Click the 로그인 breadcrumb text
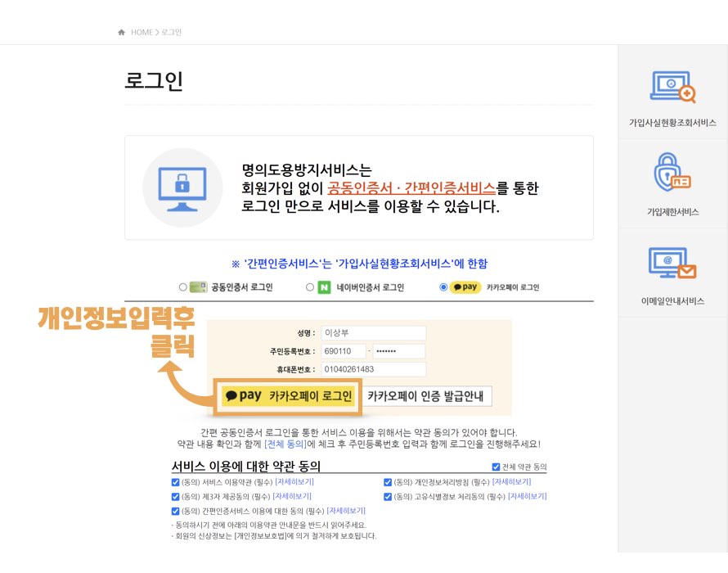This screenshot has height=573, width=728. tap(171, 32)
